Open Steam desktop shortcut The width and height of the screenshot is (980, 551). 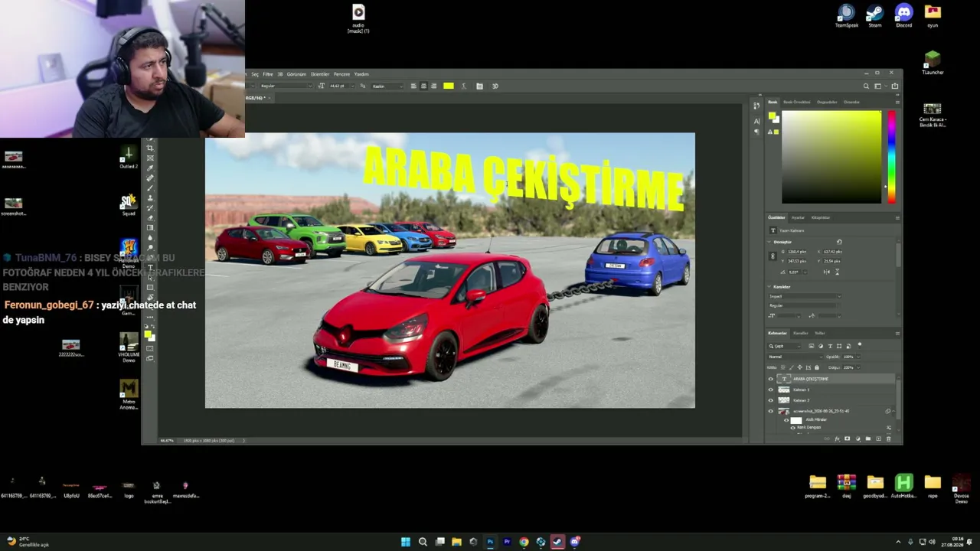pos(874,16)
